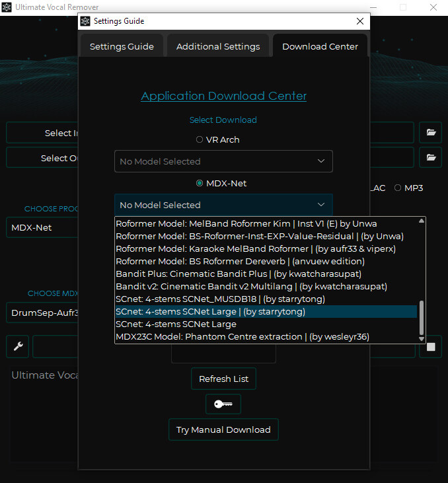Select BS Roformer Dereverb anvuew edition
Image resolution: width=448 pixels, height=483 pixels.
[266, 261]
